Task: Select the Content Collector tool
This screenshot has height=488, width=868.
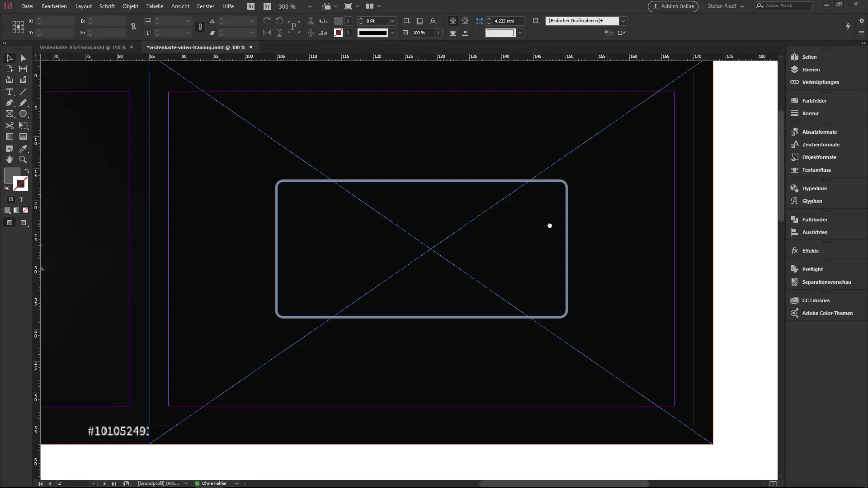Action: pyautogui.click(x=9, y=80)
